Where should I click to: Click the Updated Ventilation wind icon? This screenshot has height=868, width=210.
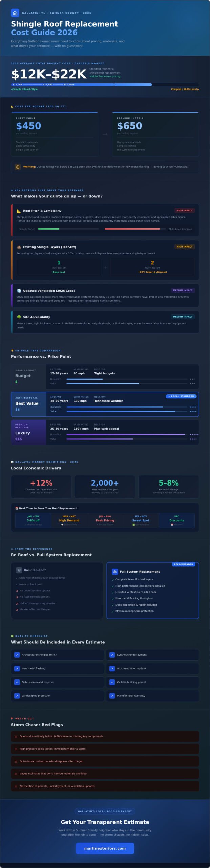tap(19, 291)
